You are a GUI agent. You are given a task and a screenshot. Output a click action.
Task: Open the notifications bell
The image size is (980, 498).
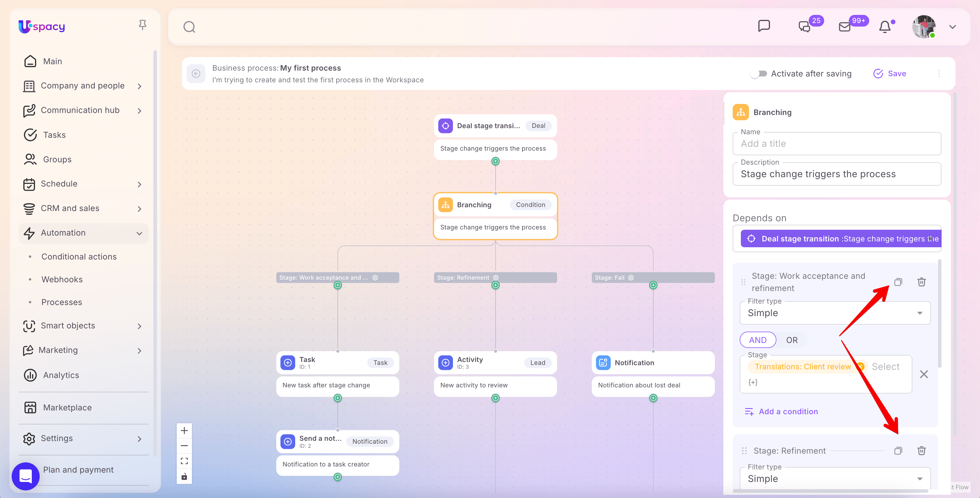[885, 27]
